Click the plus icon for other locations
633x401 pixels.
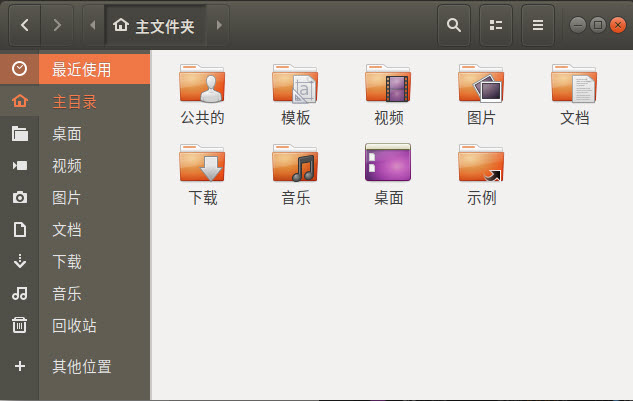point(20,366)
